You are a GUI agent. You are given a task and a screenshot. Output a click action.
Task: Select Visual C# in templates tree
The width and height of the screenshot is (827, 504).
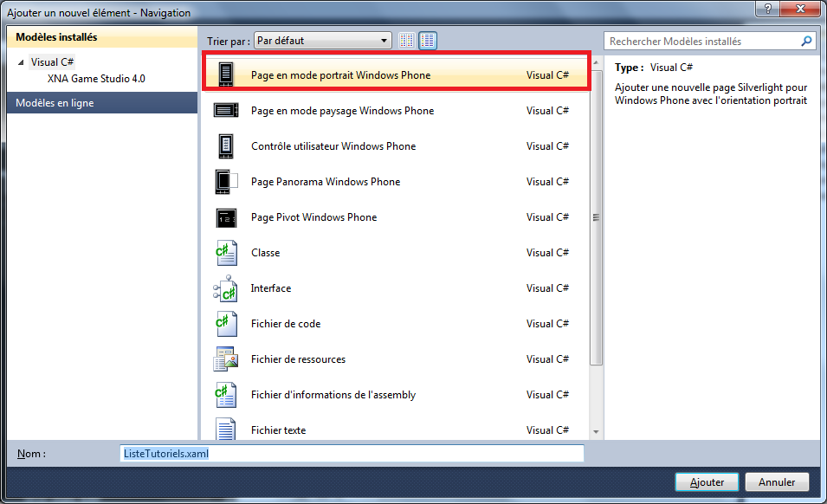52,62
